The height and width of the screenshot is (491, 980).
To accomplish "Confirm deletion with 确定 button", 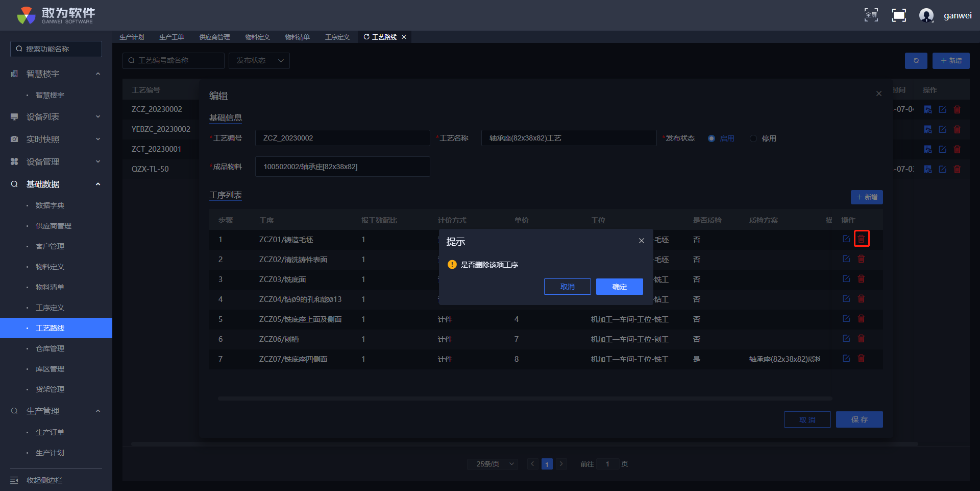I will pos(619,287).
